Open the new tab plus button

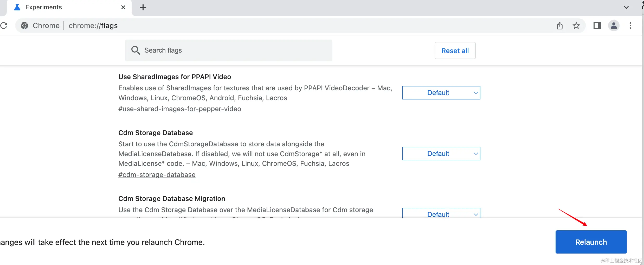[x=143, y=7]
